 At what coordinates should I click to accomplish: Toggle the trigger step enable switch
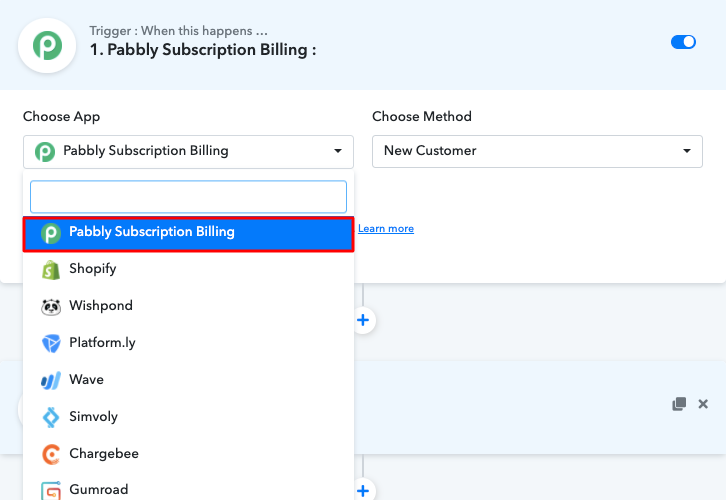683,42
